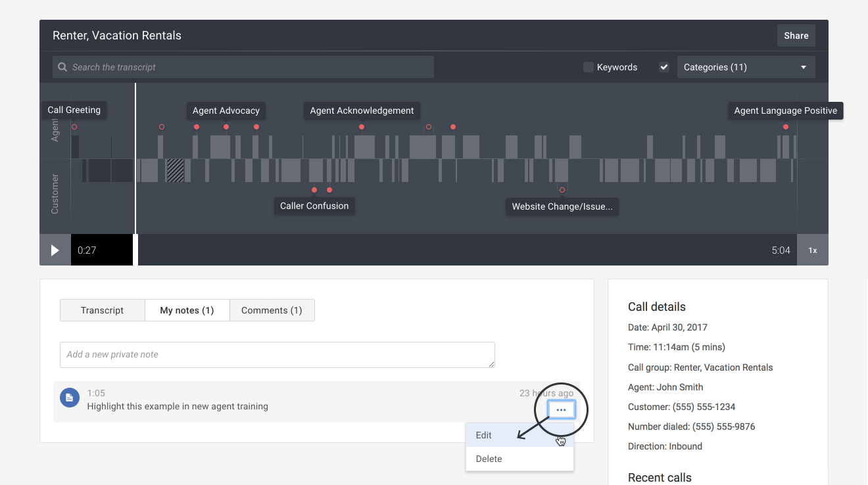The height and width of the screenshot is (485, 868).
Task: Expand the Categories (11) dropdown
Action: click(x=746, y=67)
